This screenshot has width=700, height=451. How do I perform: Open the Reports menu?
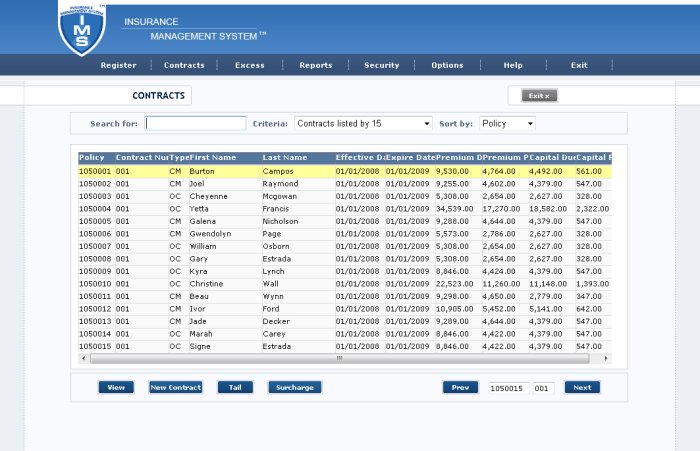pos(316,65)
